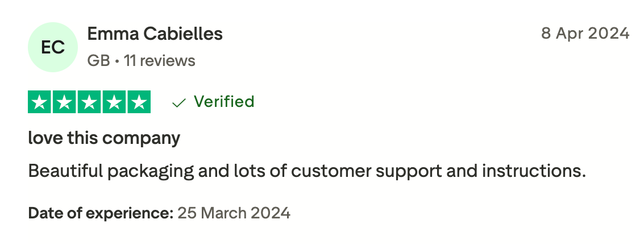Click the second rating star

(64, 102)
